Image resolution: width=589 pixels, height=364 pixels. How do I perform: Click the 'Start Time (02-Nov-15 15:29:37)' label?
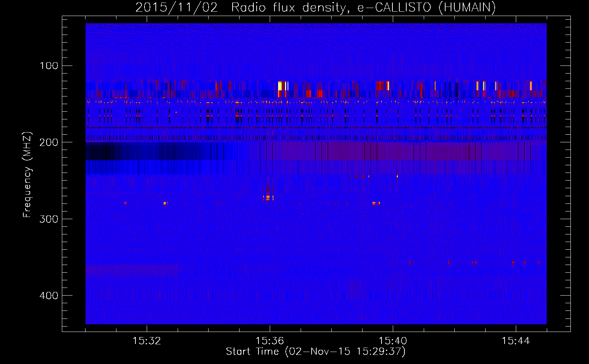316,352
